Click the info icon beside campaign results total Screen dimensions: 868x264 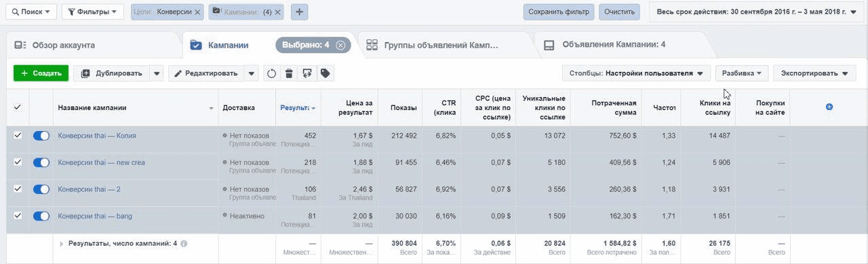click(x=184, y=243)
